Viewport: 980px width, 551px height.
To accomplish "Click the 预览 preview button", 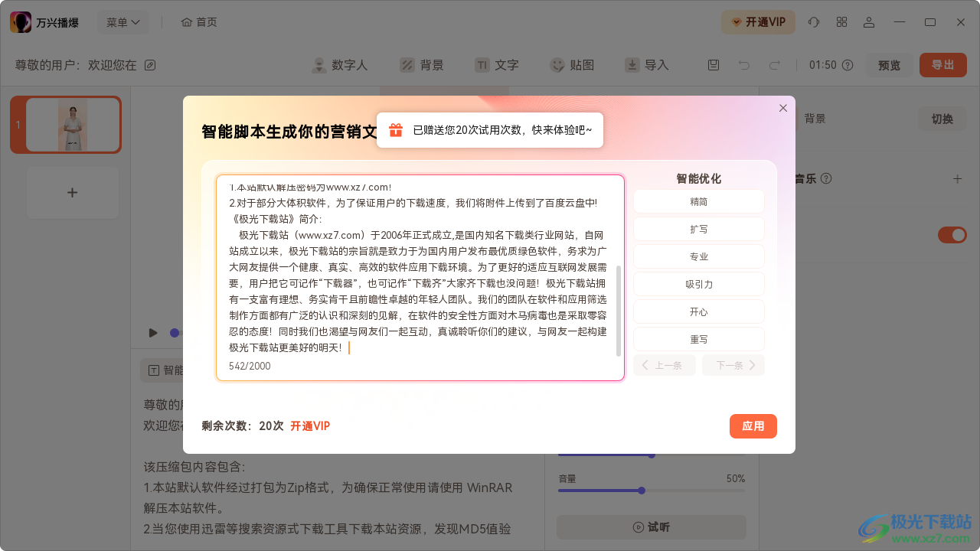I will pyautogui.click(x=890, y=65).
